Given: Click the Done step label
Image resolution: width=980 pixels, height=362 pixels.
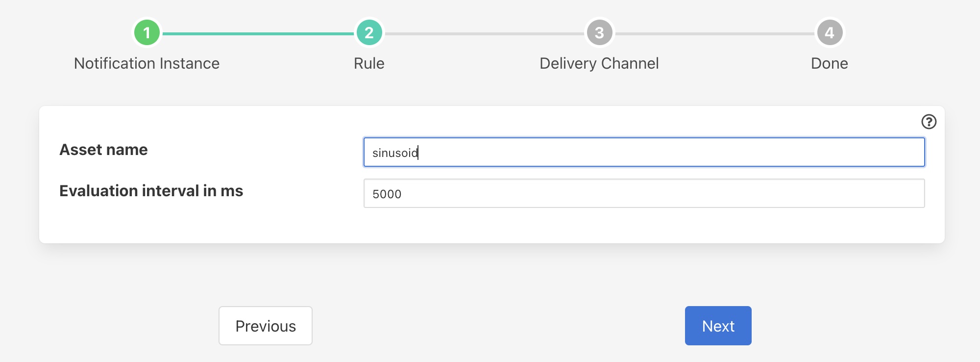Looking at the screenshot, I should click(829, 63).
